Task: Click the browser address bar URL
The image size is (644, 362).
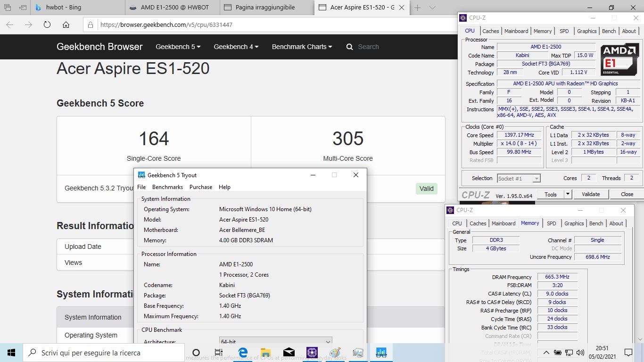Action: [x=166, y=25]
